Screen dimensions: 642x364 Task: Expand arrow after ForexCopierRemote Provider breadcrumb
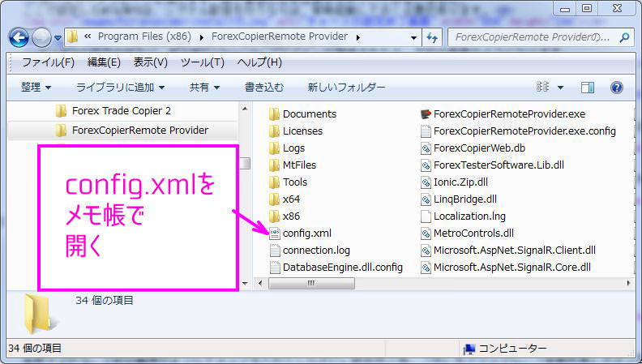(x=357, y=37)
